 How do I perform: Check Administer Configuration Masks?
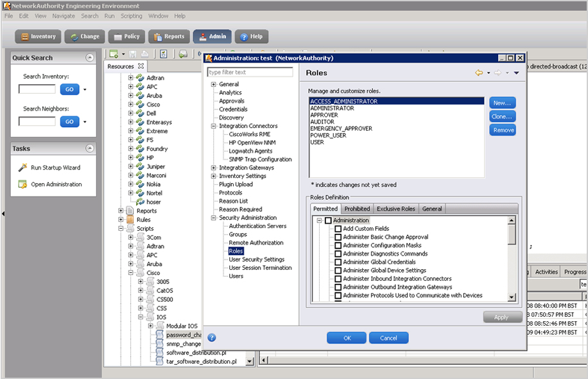[x=338, y=245]
